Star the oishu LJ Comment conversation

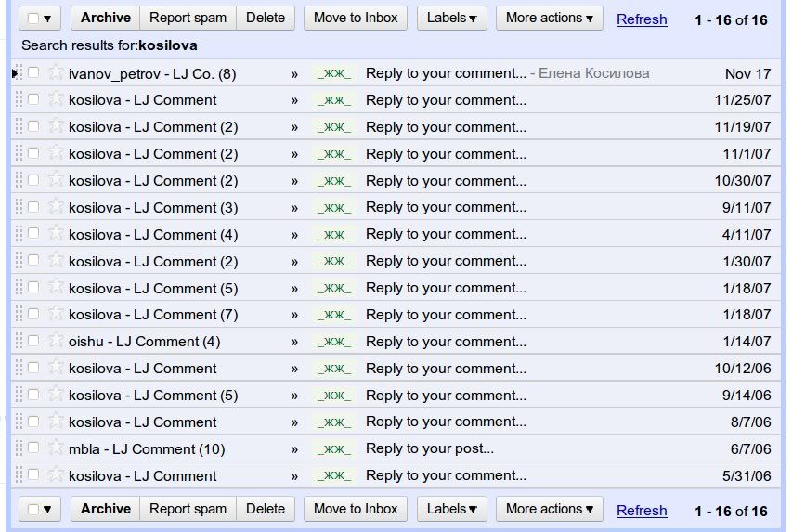(x=56, y=341)
